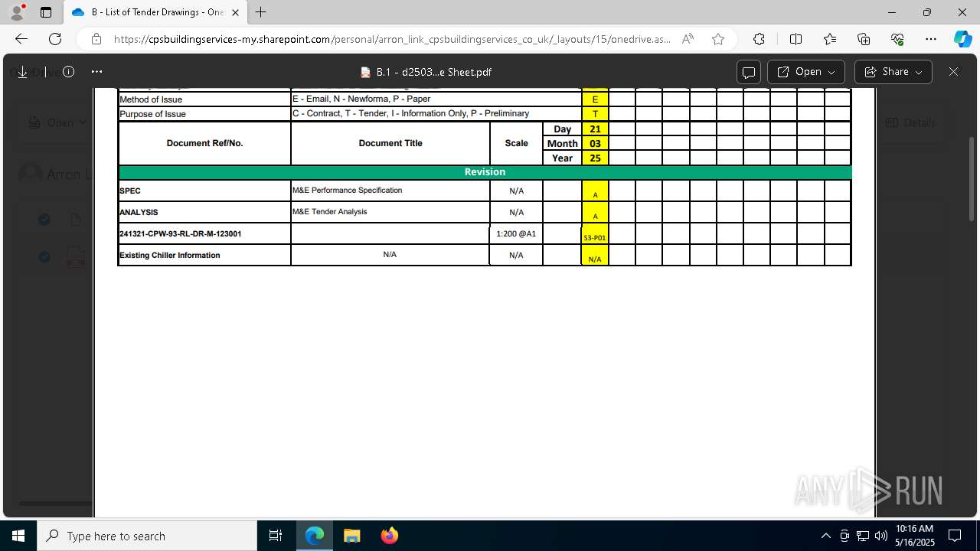Viewport: 980px width, 551px height.
Task: Open a new browser tab
Action: [x=261, y=12]
